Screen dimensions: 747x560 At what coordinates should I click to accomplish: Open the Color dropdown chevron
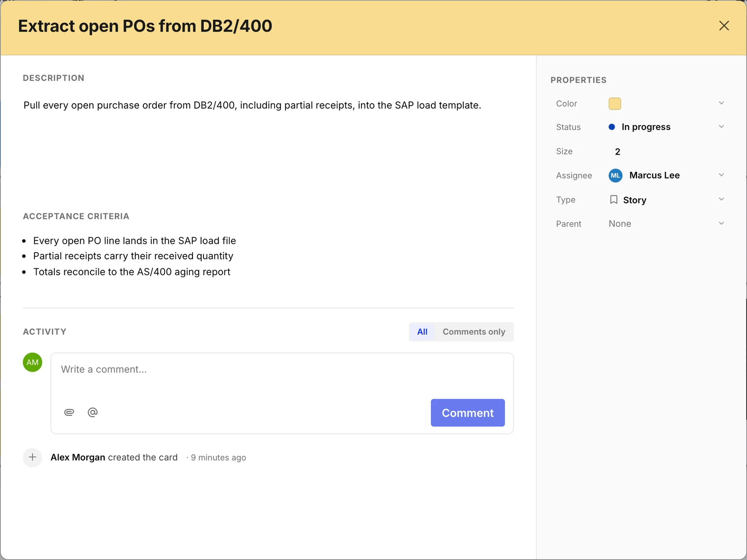pyautogui.click(x=721, y=103)
